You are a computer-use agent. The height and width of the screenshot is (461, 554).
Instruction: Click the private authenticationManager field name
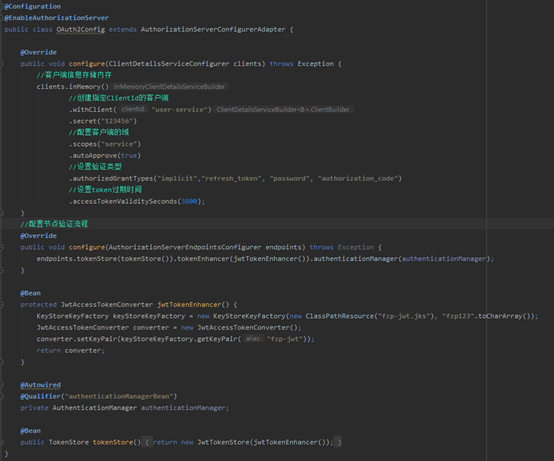(183, 408)
